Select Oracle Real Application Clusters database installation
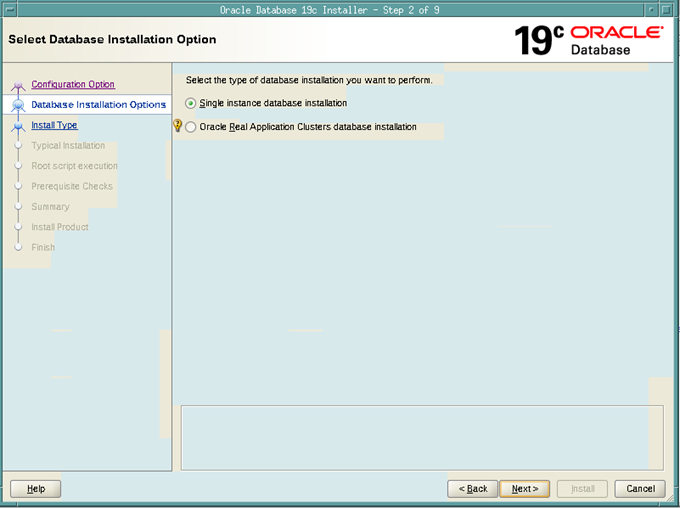The height and width of the screenshot is (508, 680). pos(190,127)
